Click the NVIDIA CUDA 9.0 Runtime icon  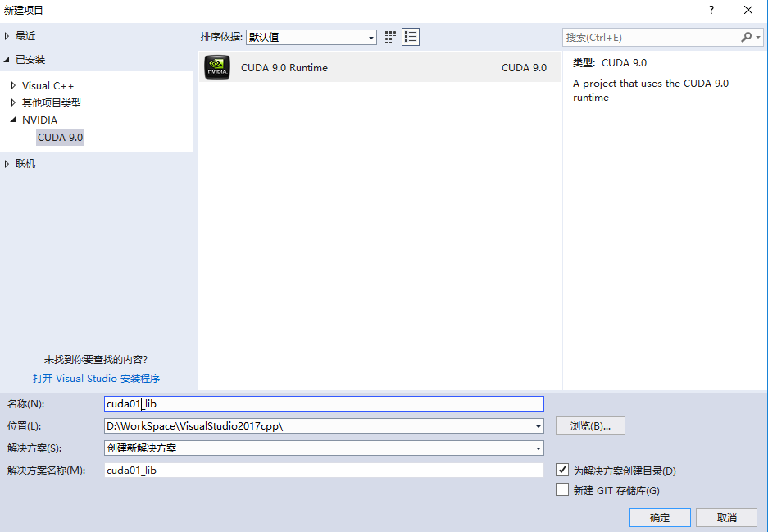(217, 67)
